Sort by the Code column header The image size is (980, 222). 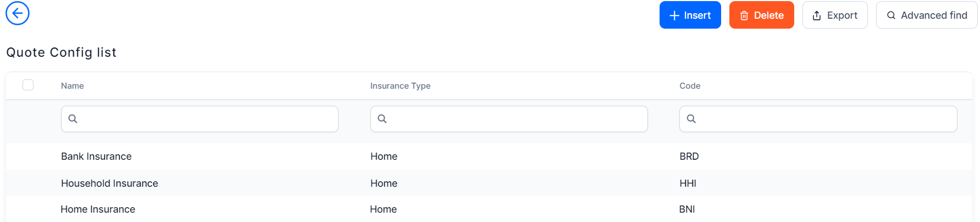pyautogui.click(x=690, y=86)
